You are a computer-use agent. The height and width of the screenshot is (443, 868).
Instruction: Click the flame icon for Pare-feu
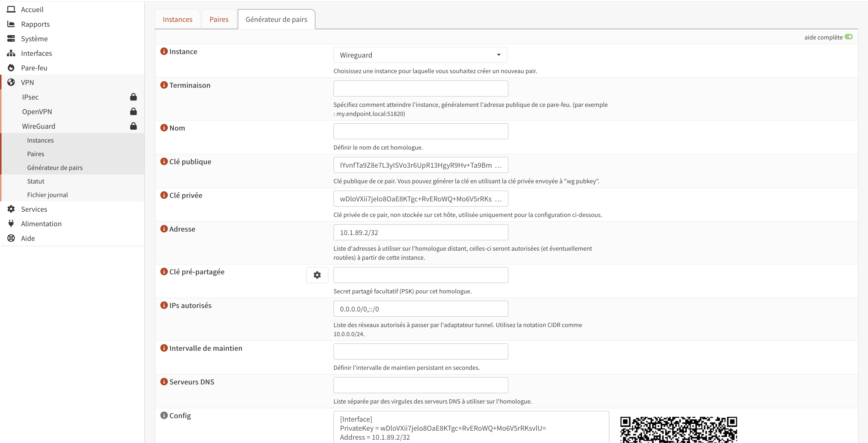tap(11, 68)
